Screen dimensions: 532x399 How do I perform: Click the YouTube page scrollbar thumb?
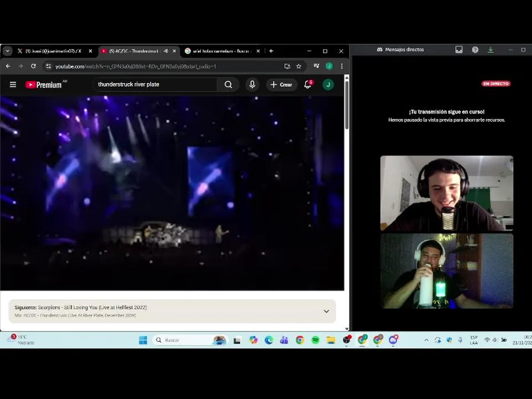[347, 105]
